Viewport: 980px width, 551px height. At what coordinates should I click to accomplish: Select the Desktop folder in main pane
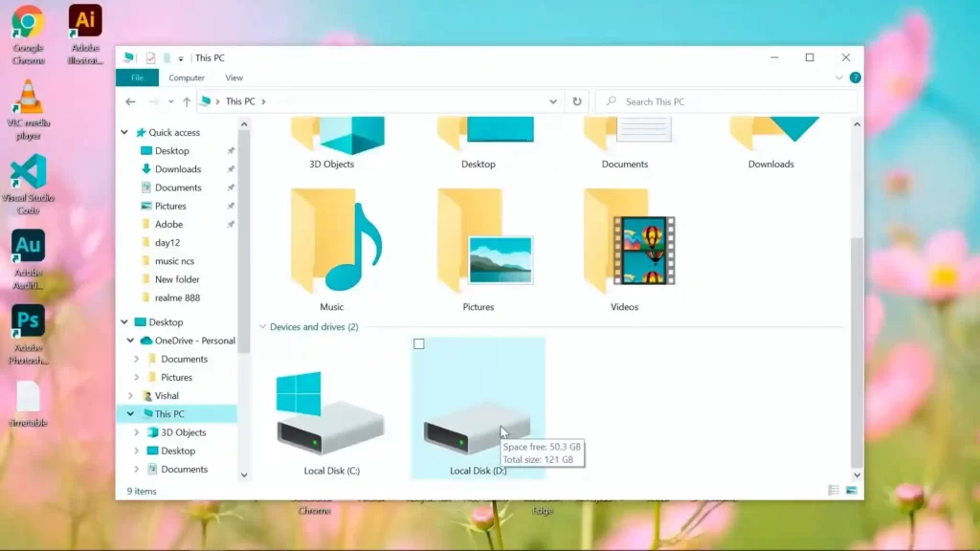tap(479, 143)
